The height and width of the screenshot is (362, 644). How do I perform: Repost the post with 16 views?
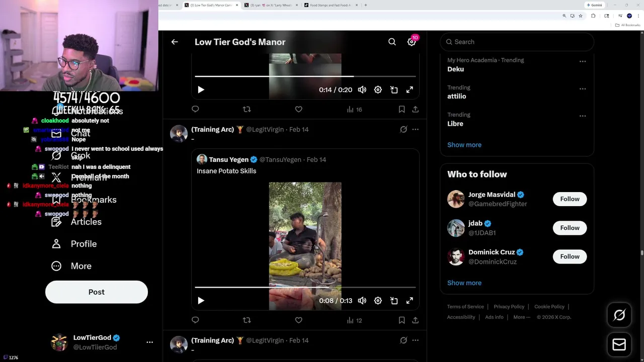247,109
